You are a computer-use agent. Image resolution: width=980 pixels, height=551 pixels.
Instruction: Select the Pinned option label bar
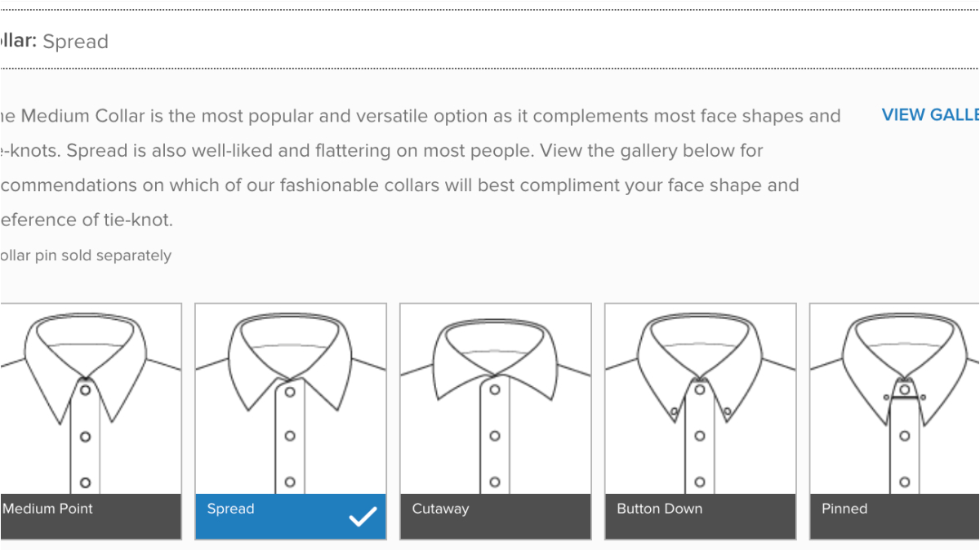894,516
